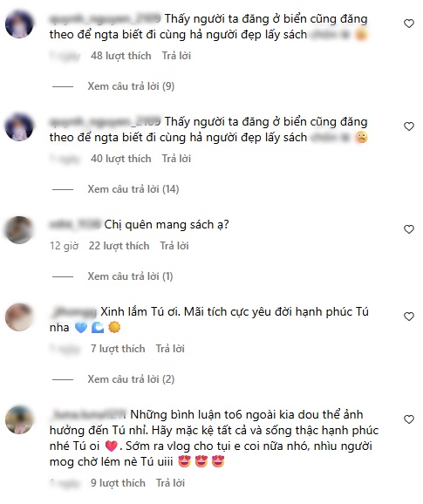Expand 'Xem câu trả lời (14)' replies
Screen dimensions: 423x504
[x=133, y=189]
